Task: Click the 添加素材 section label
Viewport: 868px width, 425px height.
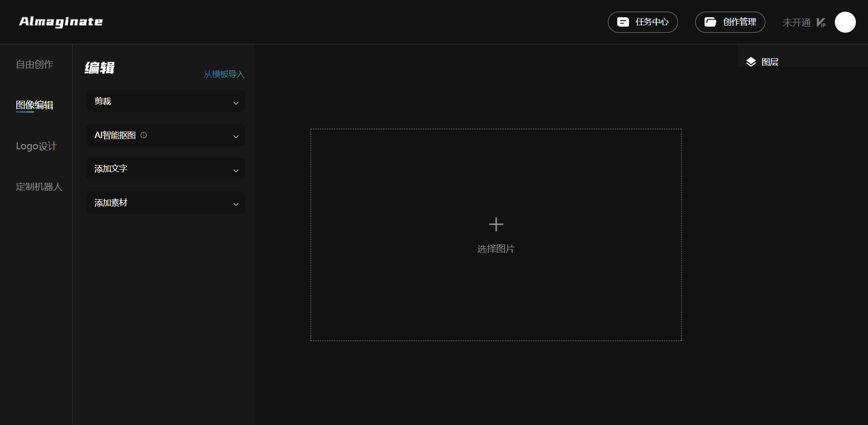Action: (x=111, y=202)
